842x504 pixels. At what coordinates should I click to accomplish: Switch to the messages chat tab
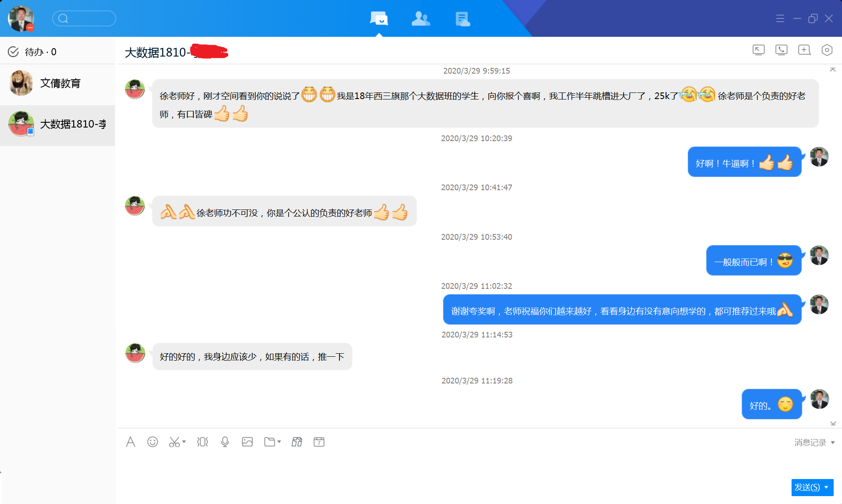pyautogui.click(x=379, y=19)
